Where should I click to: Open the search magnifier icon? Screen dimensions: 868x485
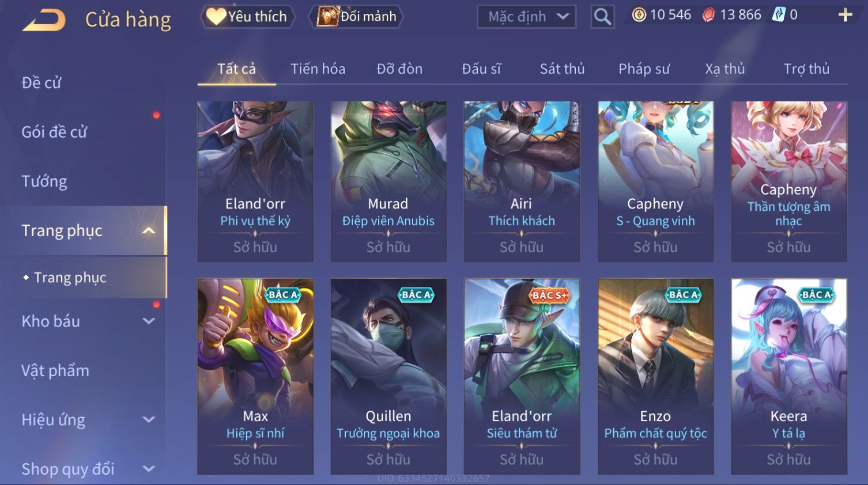602,17
